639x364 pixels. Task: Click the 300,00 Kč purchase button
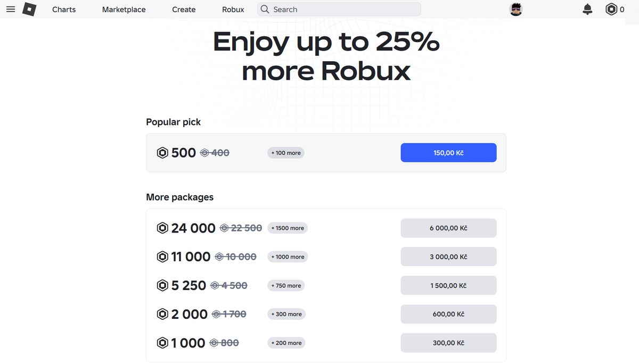[448, 343]
